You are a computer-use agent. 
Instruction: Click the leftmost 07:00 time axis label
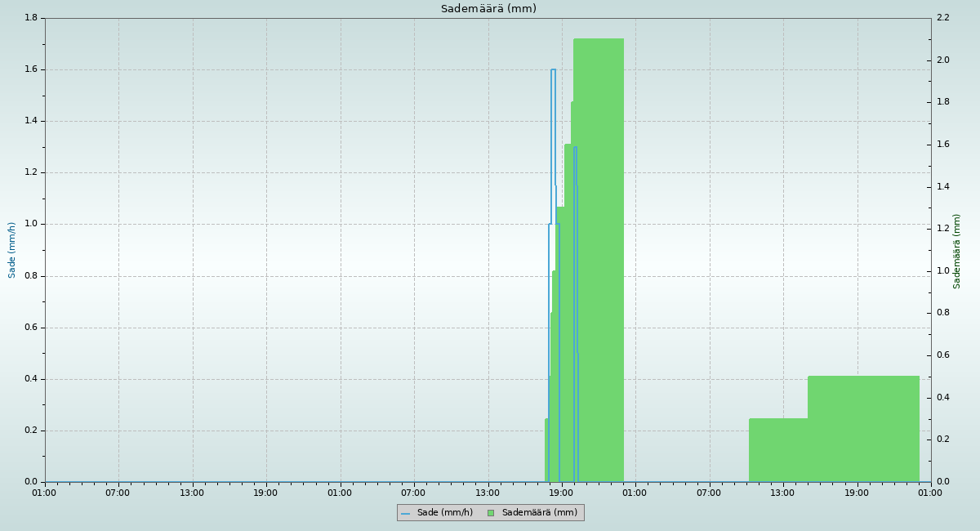(x=118, y=493)
